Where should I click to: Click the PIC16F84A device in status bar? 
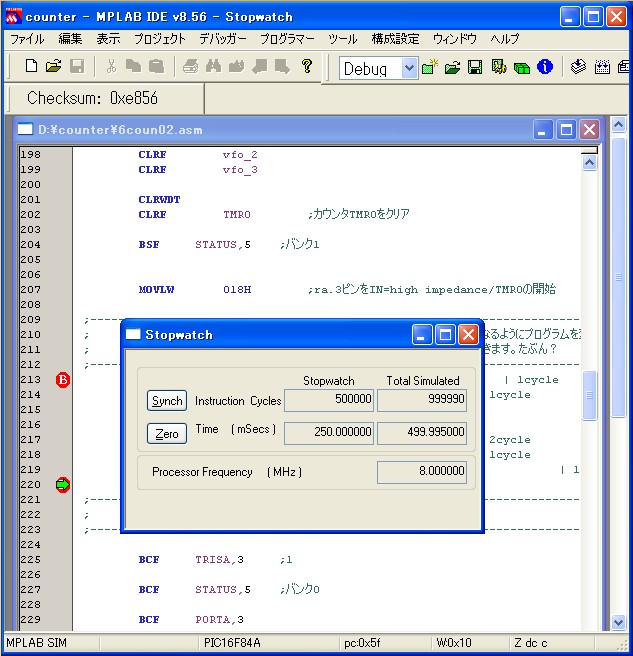click(232, 643)
